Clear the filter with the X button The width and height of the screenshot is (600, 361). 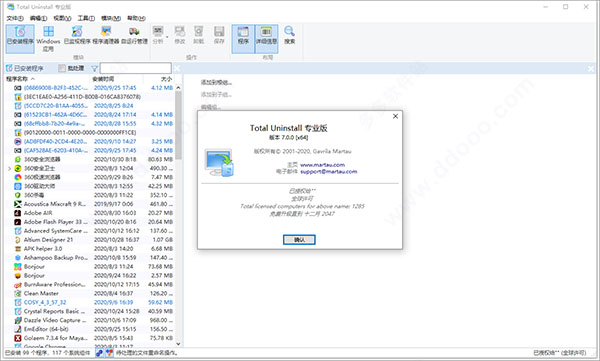(177, 69)
